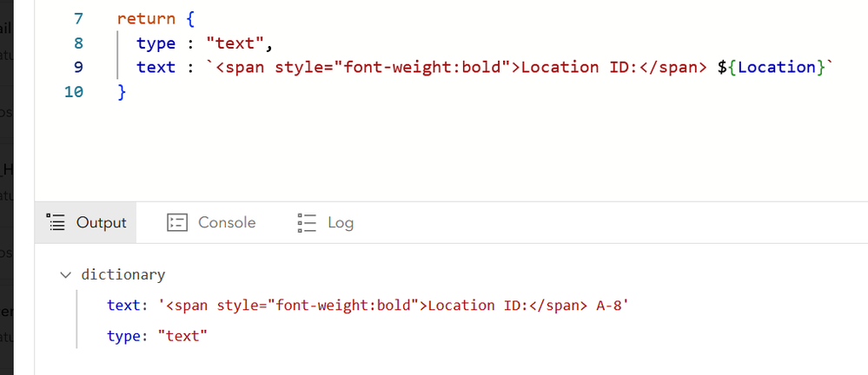The height and width of the screenshot is (375, 868).
Task: Click the type key in output results
Action: (123, 335)
